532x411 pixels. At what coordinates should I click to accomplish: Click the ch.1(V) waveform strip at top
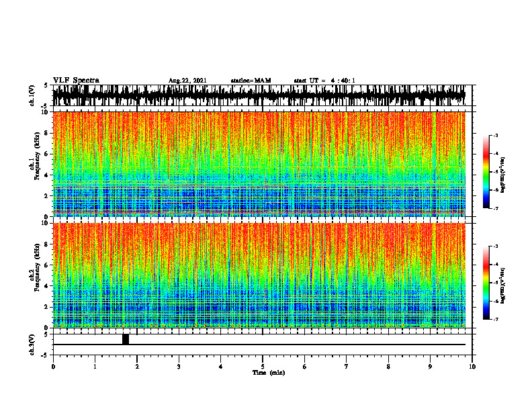coord(259,95)
